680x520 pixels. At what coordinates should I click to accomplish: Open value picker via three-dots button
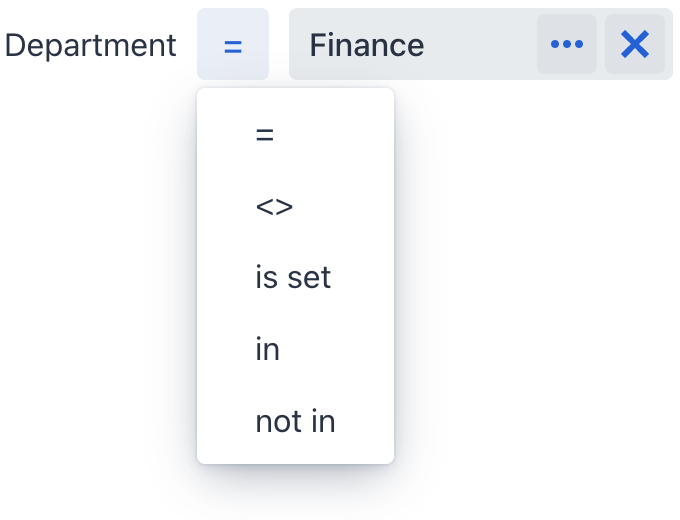[567, 44]
